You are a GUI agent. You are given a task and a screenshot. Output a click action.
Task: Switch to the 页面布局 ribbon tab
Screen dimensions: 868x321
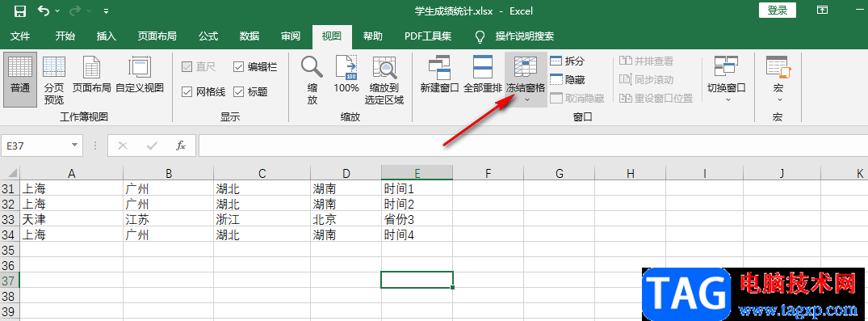(157, 36)
